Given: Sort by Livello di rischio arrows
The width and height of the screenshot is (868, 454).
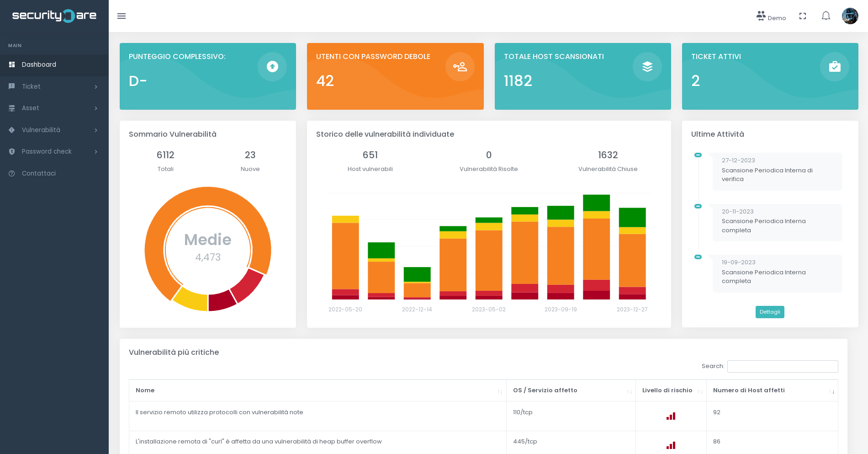Looking at the screenshot, I should pyautogui.click(x=700, y=391).
